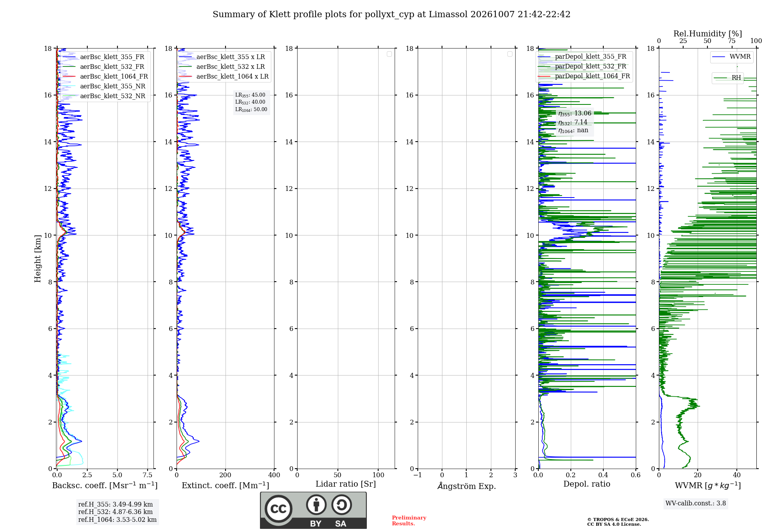Click ref.H_532: 4.87-6.36 km text
The image size is (783, 532).
pos(115,512)
